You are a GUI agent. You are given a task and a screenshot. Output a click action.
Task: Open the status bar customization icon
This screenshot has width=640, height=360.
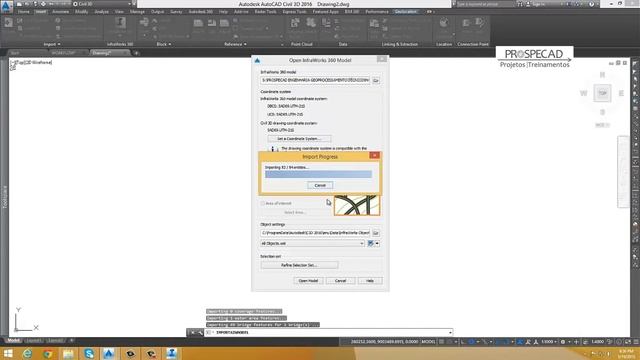tap(636, 342)
